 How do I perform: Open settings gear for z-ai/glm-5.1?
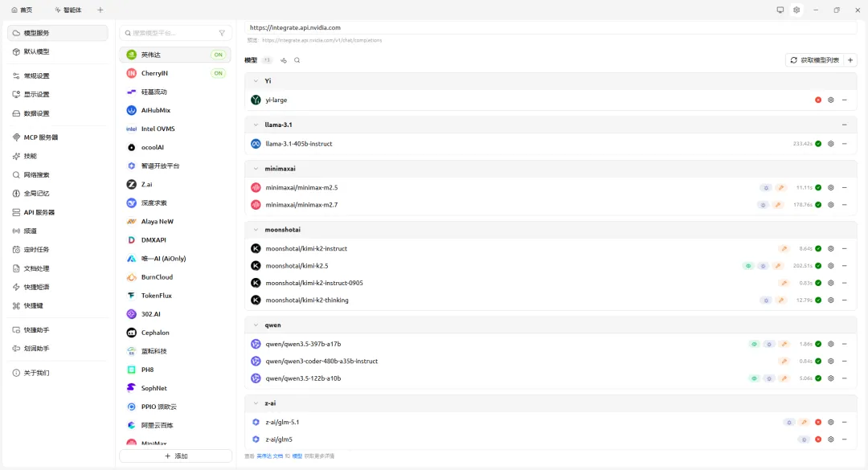[x=831, y=423]
